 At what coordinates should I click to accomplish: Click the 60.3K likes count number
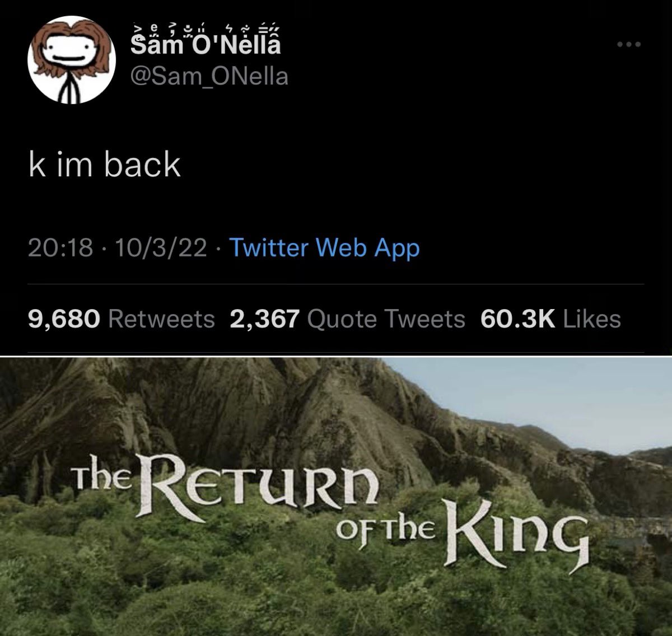click(517, 319)
